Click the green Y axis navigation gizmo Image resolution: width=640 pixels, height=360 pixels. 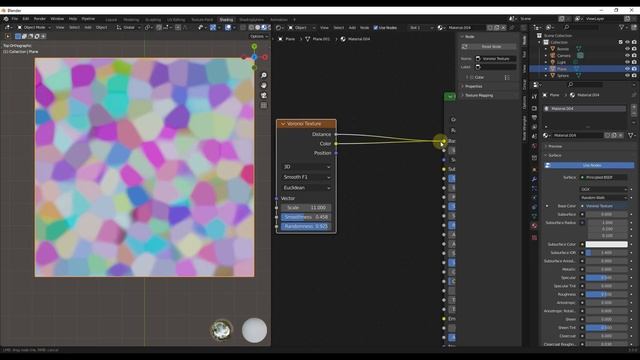(x=254, y=47)
